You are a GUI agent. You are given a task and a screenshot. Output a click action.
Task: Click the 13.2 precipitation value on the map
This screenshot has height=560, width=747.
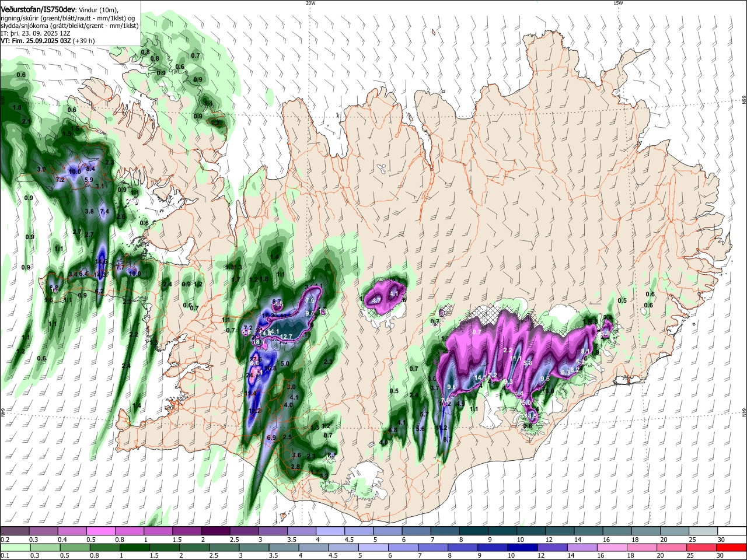(x=254, y=411)
